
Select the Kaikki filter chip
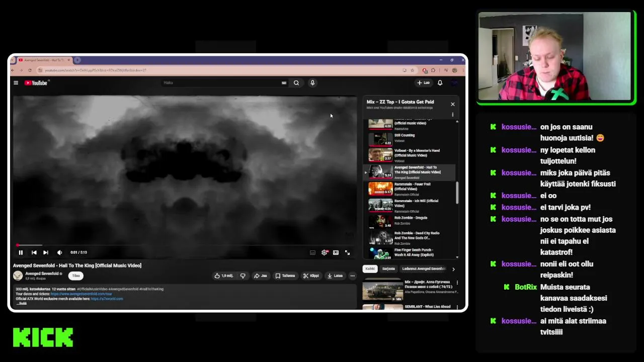pyautogui.click(x=370, y=268)
